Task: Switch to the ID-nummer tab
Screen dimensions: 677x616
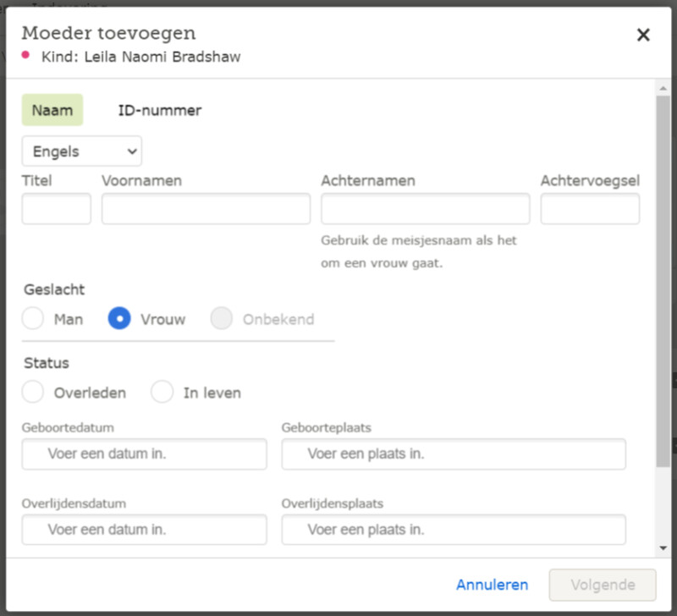Action: (x=160, y=110)
